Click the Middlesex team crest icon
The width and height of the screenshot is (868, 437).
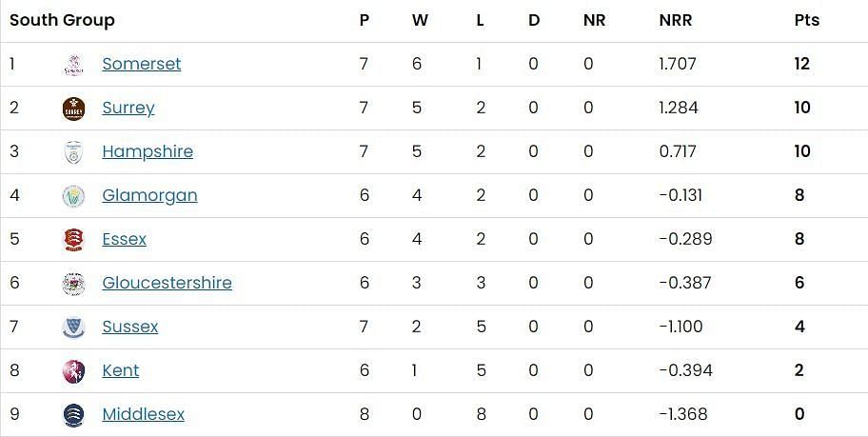(73, 415)
